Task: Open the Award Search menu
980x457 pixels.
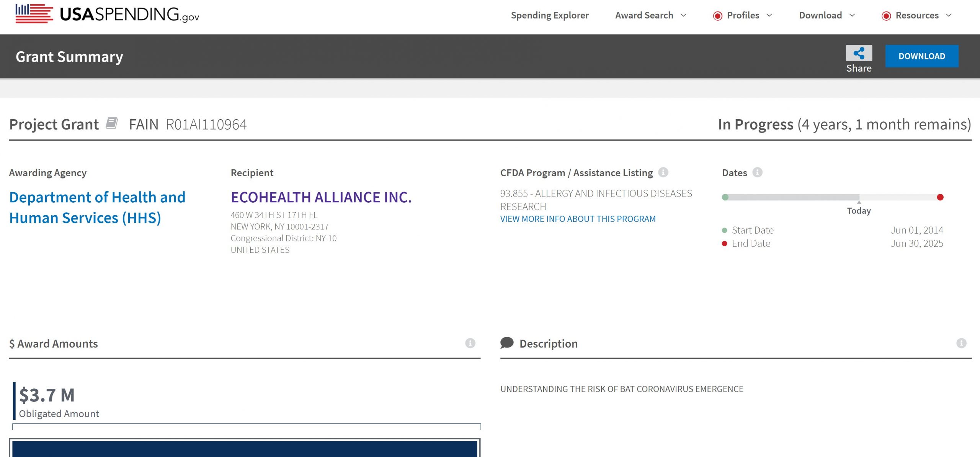Action: pyautogui.click(x=644, y=15)
